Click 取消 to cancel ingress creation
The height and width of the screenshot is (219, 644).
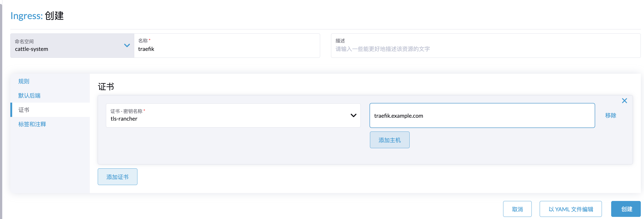(517, 209)
